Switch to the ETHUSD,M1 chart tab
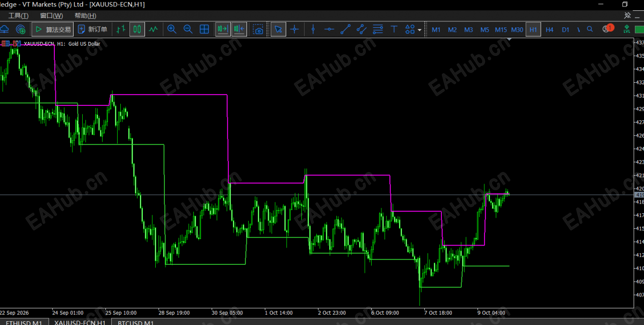The image size is (644, 325). pyautogui.click(x=24, y=322)
